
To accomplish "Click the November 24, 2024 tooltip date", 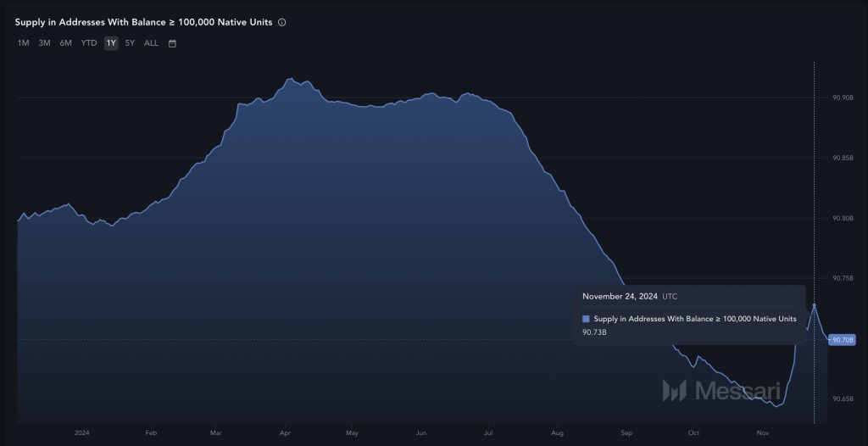I will click(620, 297).
